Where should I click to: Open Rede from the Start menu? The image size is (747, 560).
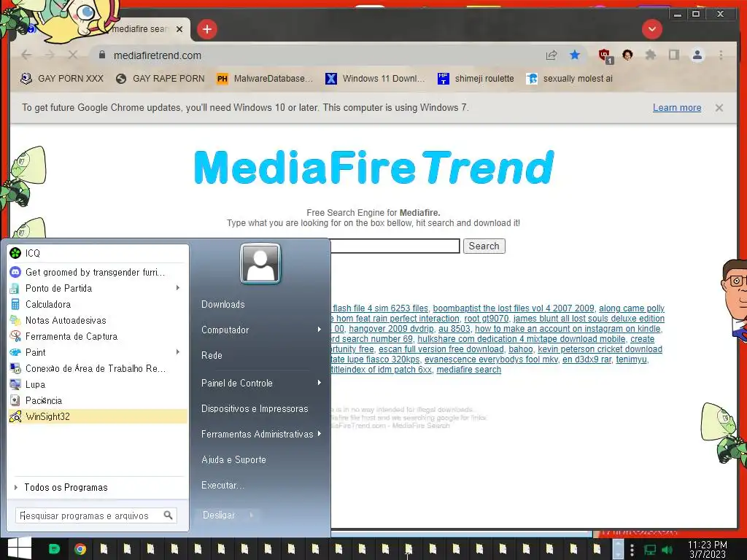pyautogui.click(x=212, y=355)
